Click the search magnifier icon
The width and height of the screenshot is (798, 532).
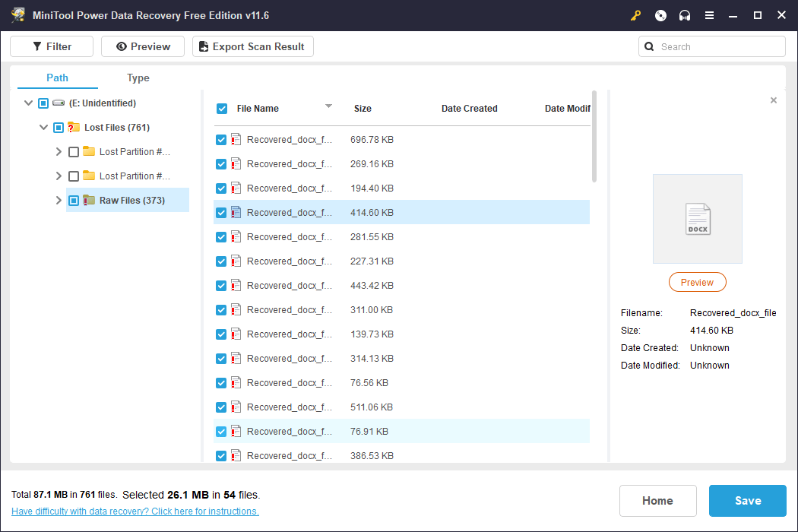click(x=649, y=46)
